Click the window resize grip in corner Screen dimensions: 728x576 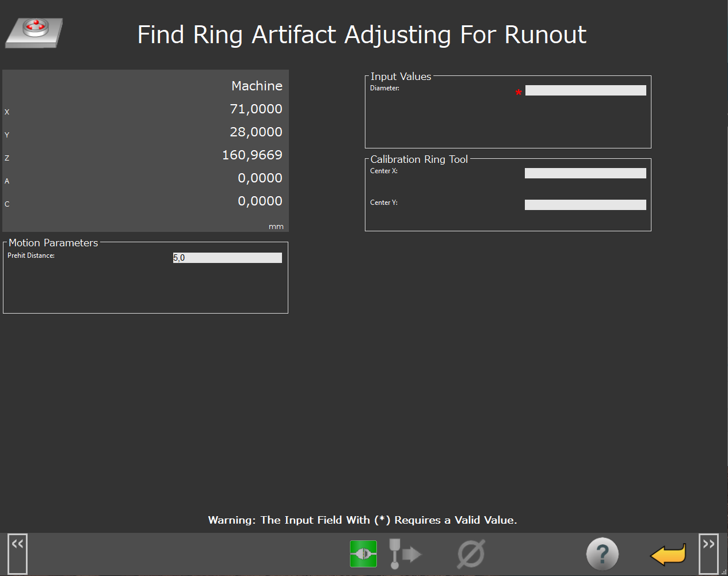pyautogui.click(x=724, y=572)
